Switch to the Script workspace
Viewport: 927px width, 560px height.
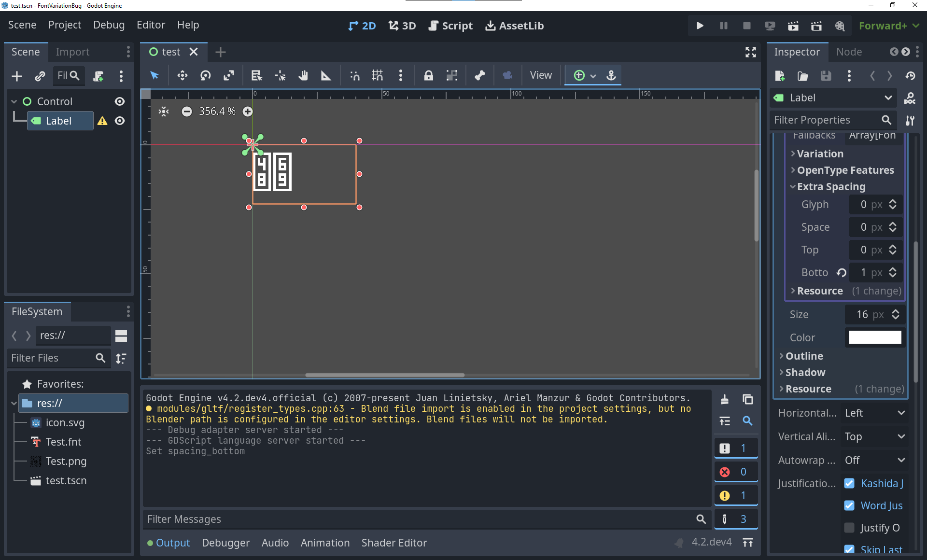pyautogui.click(x=450, y=26)
